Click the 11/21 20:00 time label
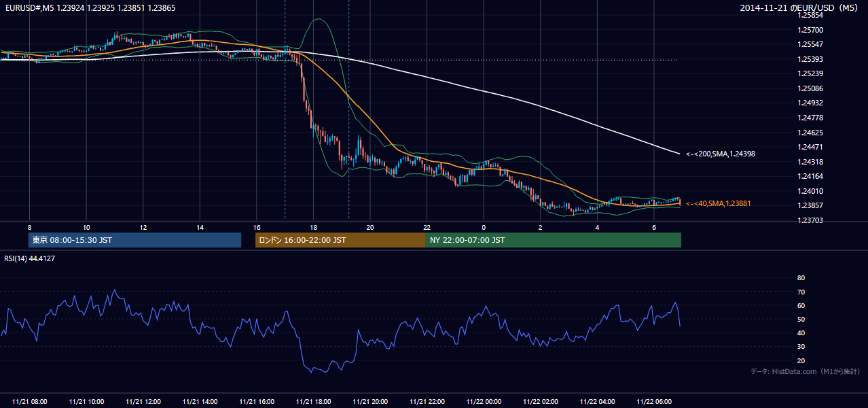 [x=370, y=402]
